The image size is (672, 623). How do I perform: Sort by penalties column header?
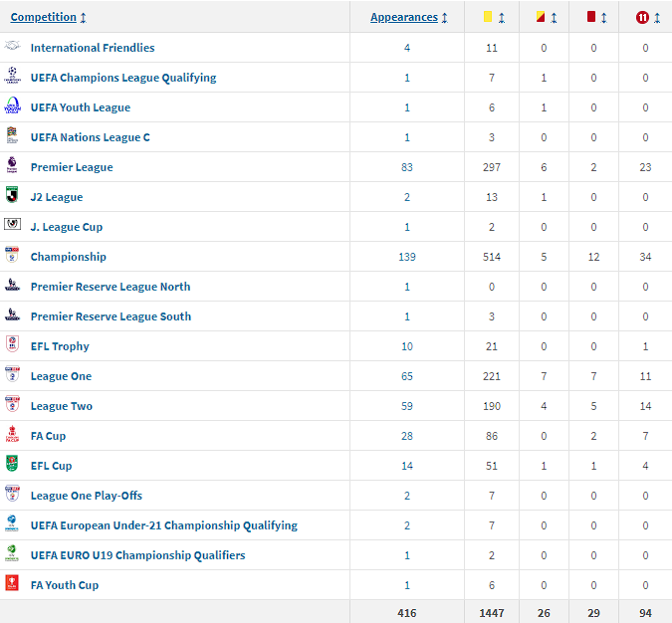[646, 17]
